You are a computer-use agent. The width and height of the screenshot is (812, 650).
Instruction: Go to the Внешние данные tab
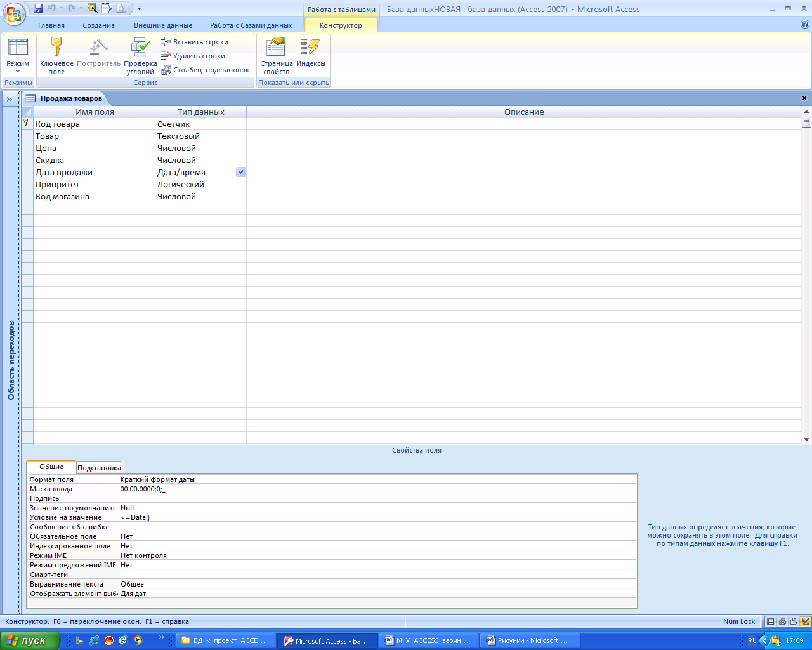(x=163, y=25)
